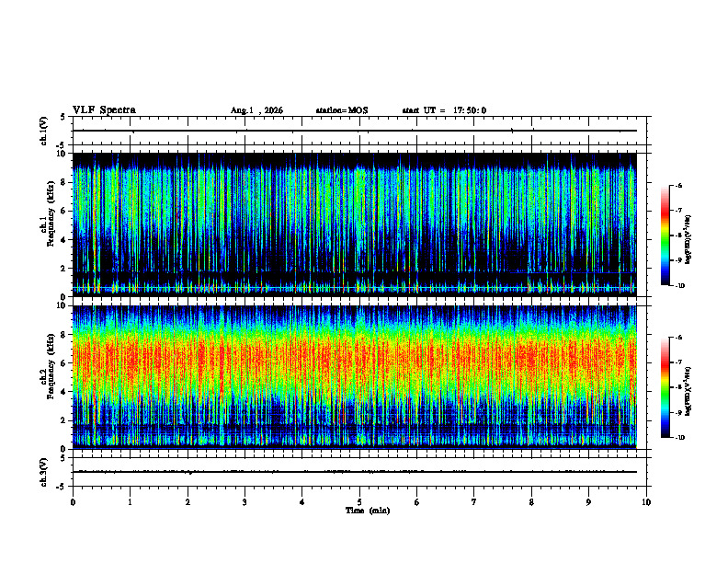
Task: Click the ch.1 voltage waveform trace panel
Action: pyautogui.click(x=359, y=131)
